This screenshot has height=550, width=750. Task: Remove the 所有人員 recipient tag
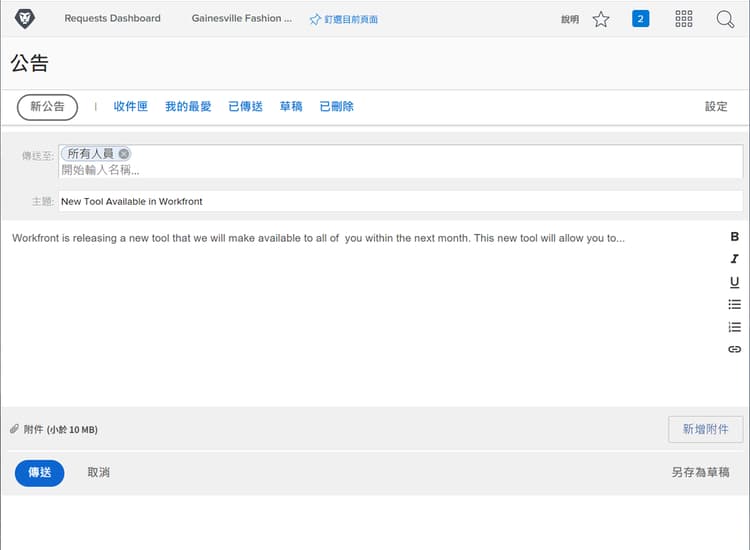pos(124,154)
